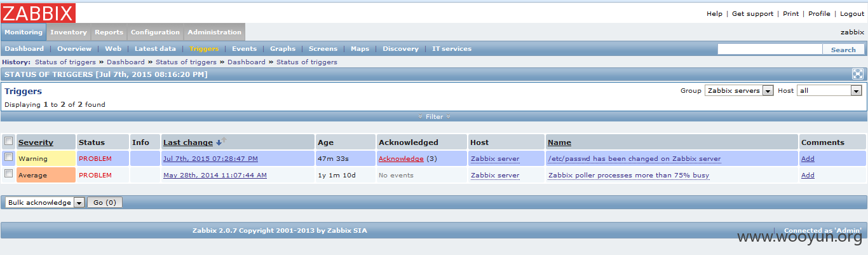Add comment for Zabbix poller trigger

[808, 175]
